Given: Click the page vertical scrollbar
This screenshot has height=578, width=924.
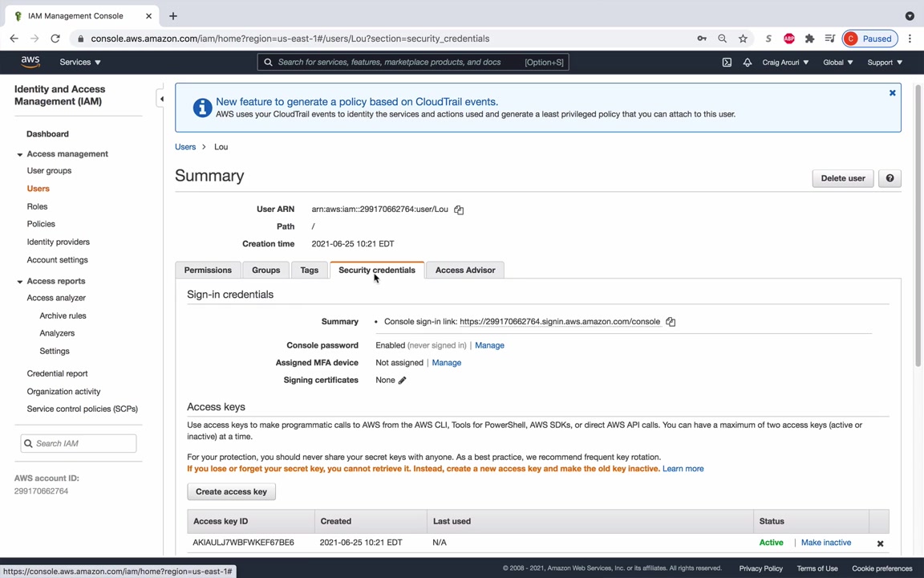Looking at the screenshot, I should coord(918,224).
